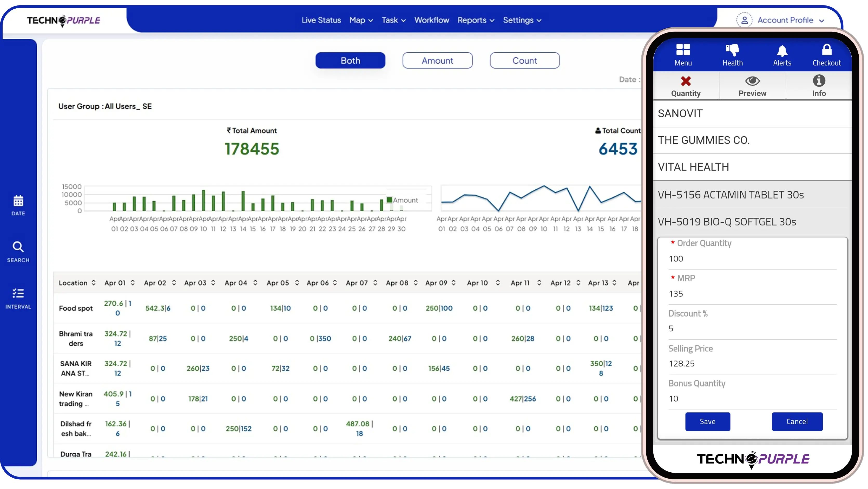The image size is (868, 489).
Task: Expand the Reports dropdown menu
Action: tap(475, 20)
